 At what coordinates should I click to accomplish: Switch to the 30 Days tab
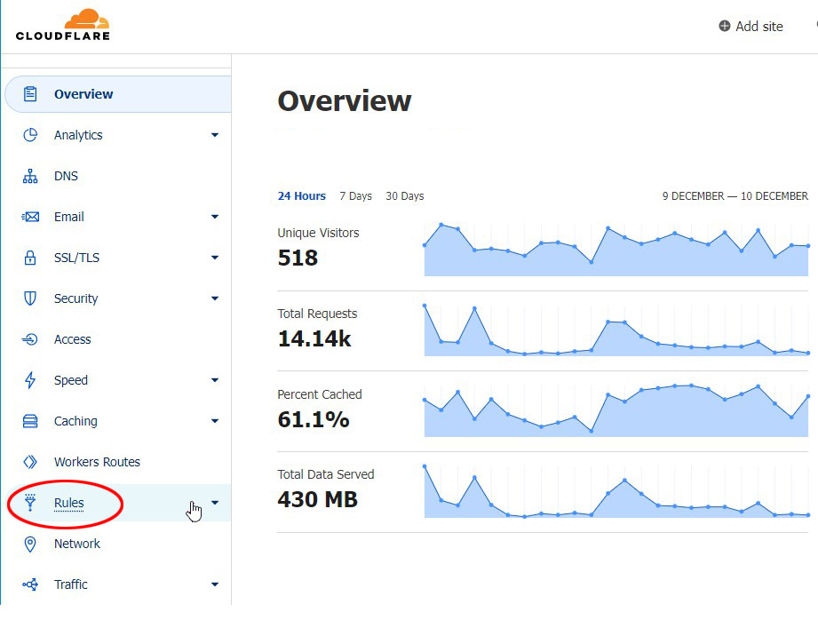pos(404,196)
